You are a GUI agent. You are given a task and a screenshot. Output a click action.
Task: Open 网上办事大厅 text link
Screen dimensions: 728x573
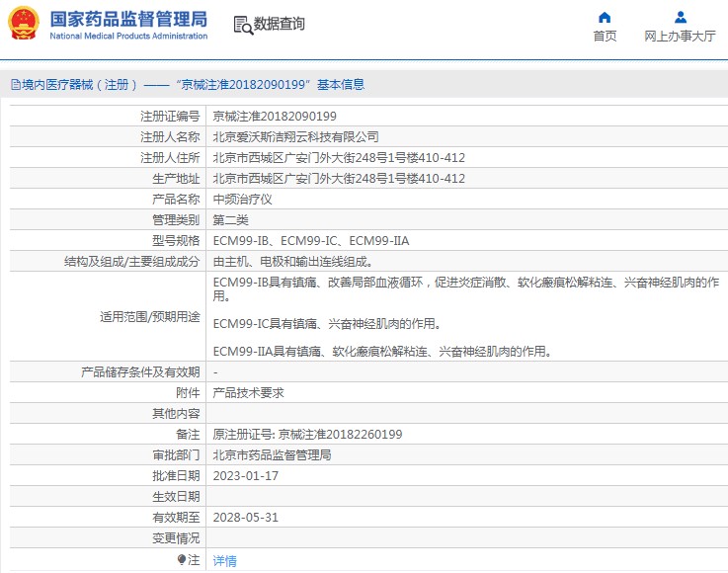pos(680,37)
